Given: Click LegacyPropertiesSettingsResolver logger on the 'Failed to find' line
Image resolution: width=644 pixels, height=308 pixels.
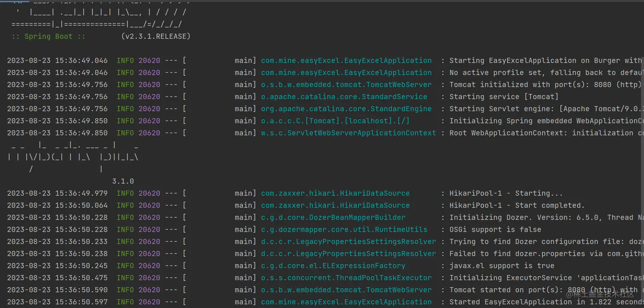Looking at the screenshot, I should click(348, 253).
